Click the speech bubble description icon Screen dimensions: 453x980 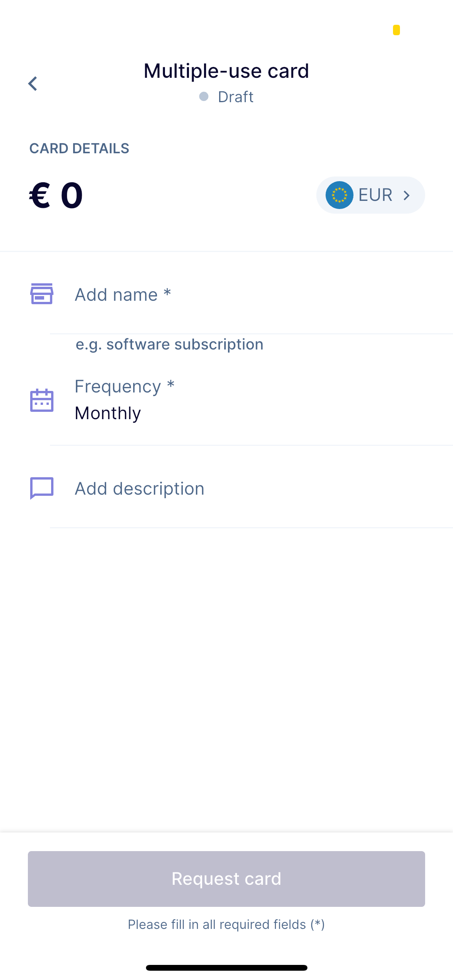pyautogui.click(x=42, y=488)
